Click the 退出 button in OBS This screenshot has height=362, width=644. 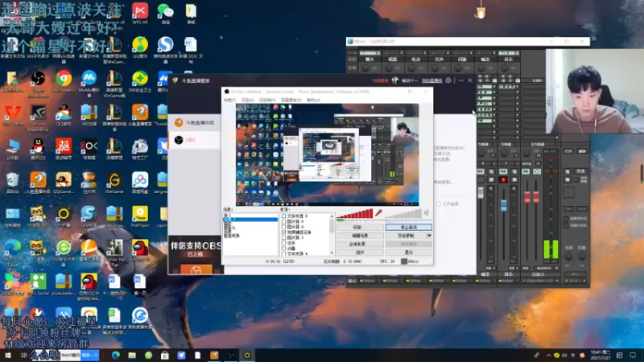(x=408, y=253)
